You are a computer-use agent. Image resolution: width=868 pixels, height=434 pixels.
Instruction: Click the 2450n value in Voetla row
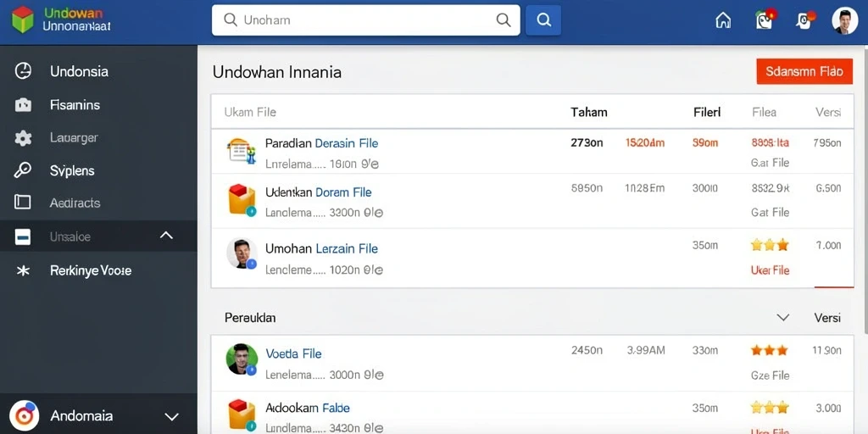[587, 350]
